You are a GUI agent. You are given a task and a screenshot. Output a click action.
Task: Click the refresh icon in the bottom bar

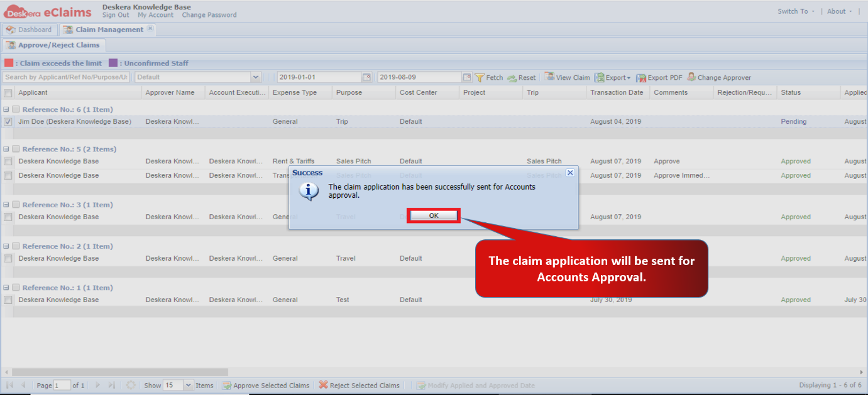pyautogui.click(x=131, y=385)
